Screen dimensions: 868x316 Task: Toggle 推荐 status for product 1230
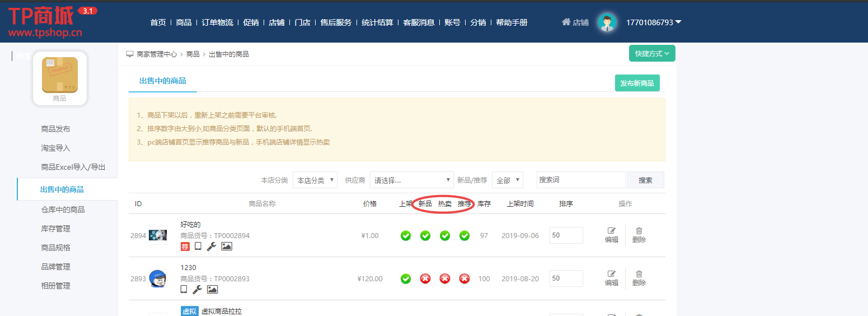pyautogui.click(x=465, y=278)
